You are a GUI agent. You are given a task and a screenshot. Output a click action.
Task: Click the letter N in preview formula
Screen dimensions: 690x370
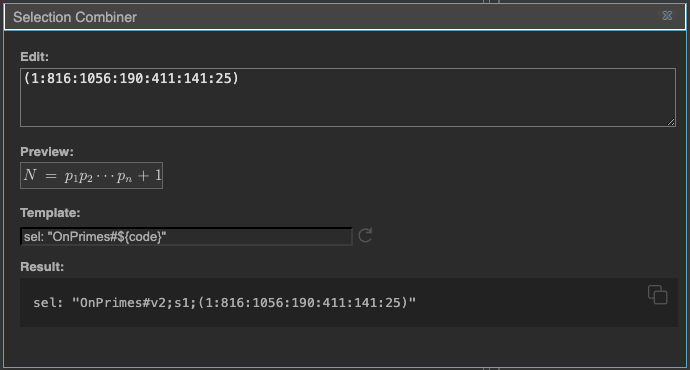30,175
